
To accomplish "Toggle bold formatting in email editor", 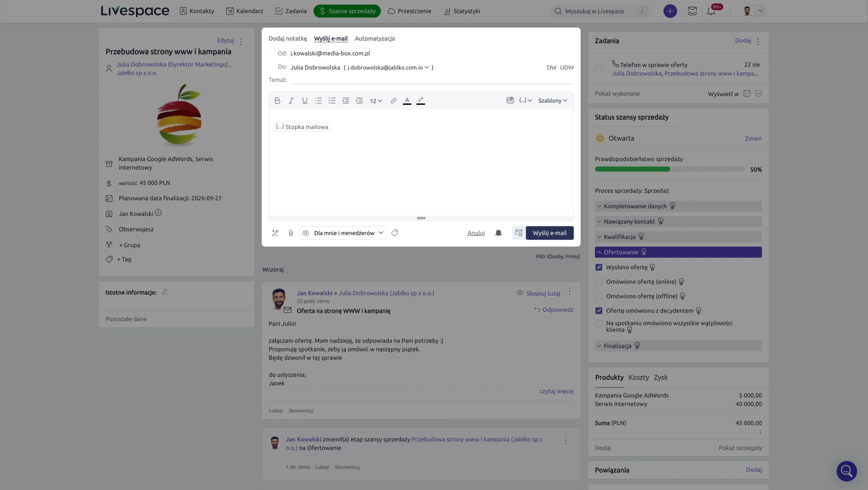I will click(x=277, y=100).
